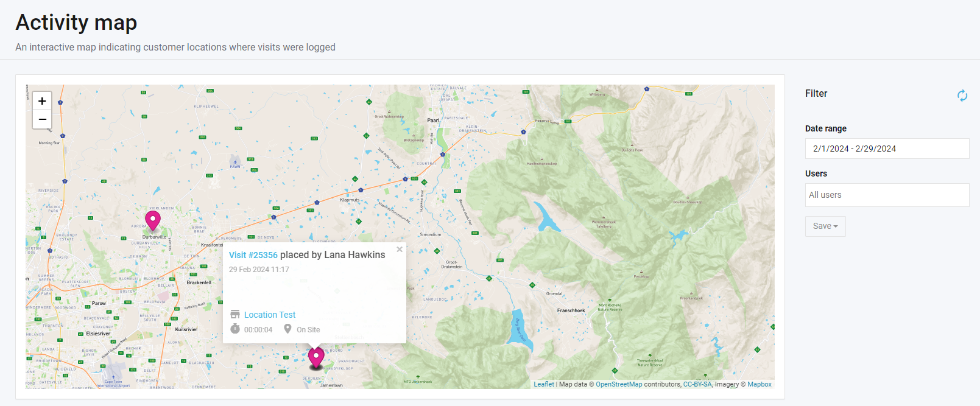Screen dimensions: 980x406
Task: Click the pink marker at Durbanville
Action: point(153,220)
